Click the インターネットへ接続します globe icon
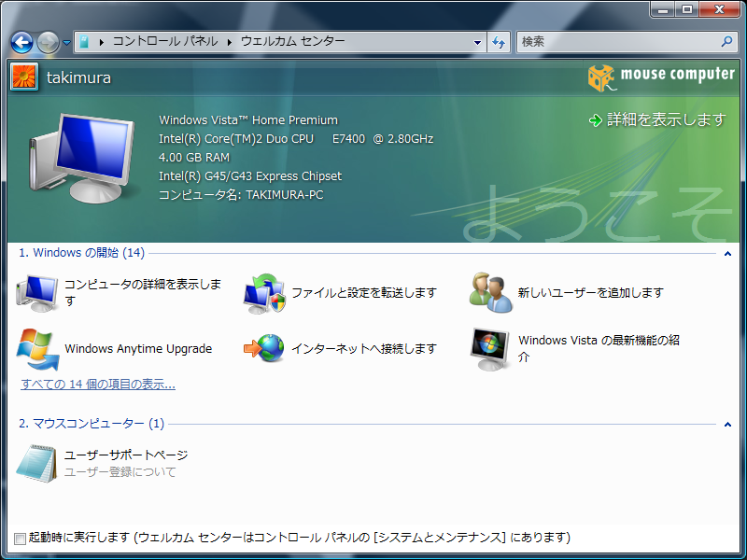 264,348
